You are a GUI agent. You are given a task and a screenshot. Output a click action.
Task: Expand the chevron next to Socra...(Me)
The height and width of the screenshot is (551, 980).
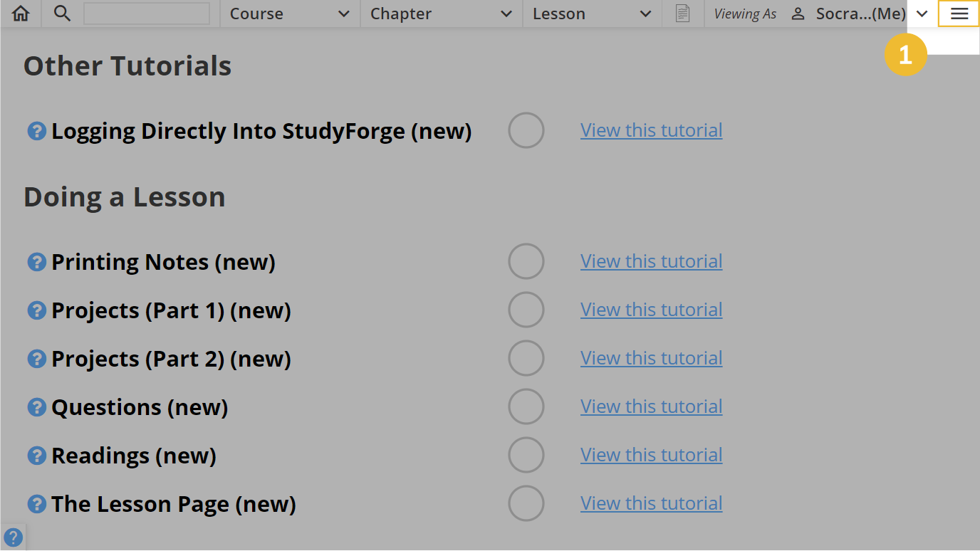coord(922,13)
